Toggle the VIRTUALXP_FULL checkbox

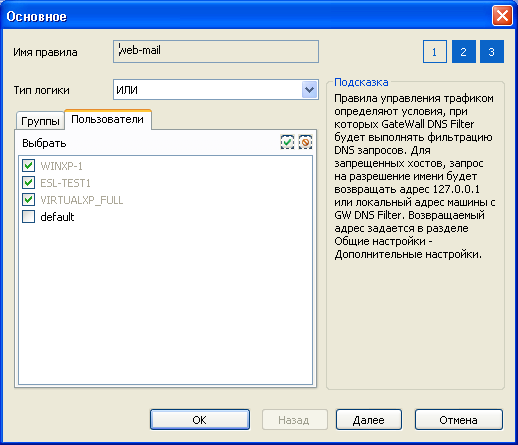point(28,200)
